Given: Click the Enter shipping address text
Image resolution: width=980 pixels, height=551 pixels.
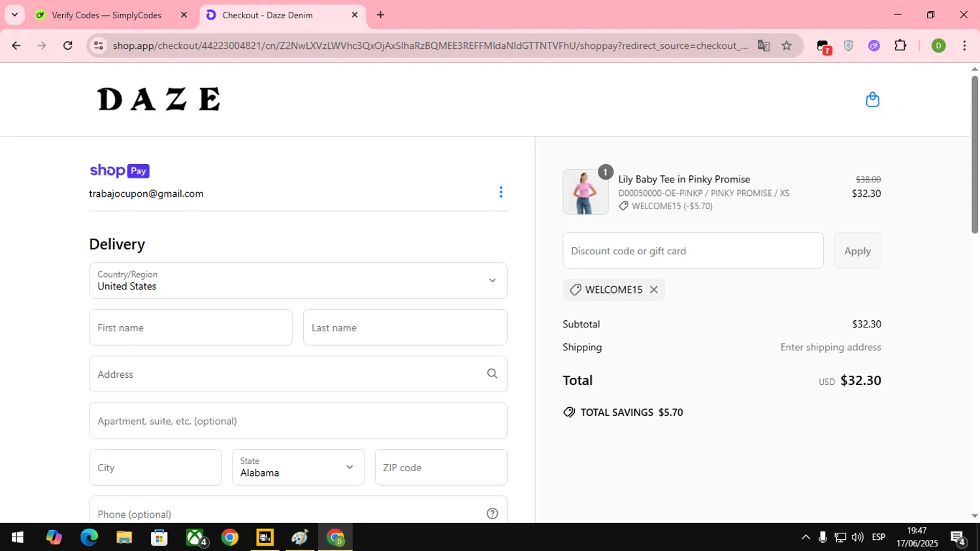Looking at the screenshot, I should pyautogui.click(x=830, y=347).
